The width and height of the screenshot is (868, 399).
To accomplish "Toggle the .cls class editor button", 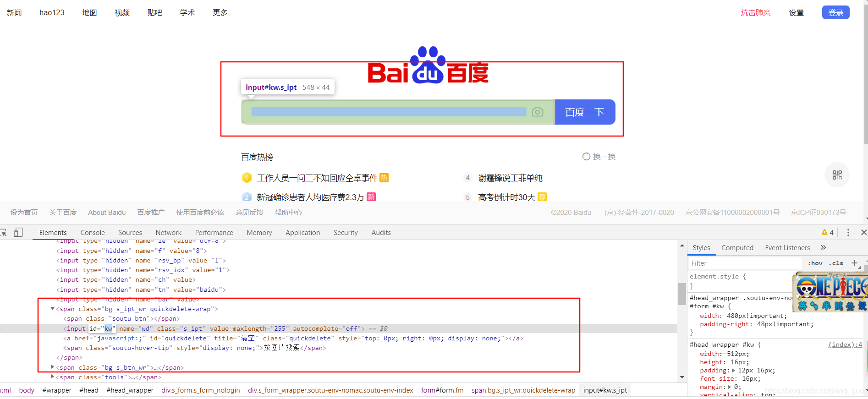I will 836,263.
